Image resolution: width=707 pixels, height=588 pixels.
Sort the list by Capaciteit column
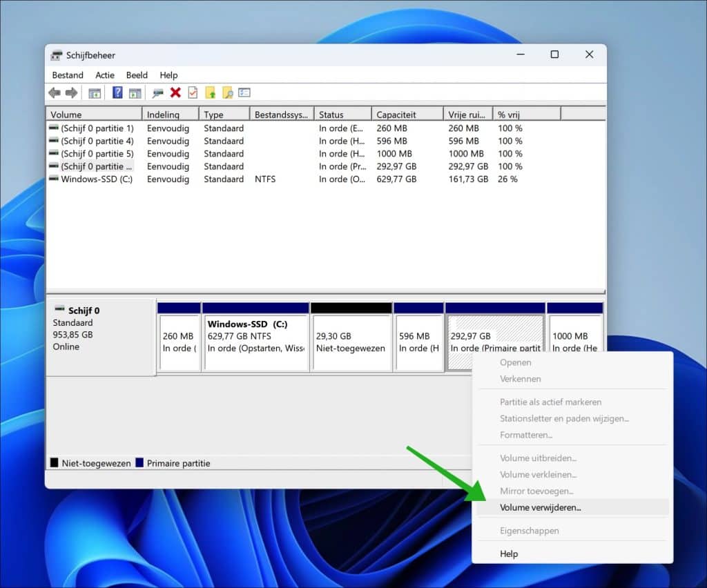pyautogui.click(x=407, y=115)
